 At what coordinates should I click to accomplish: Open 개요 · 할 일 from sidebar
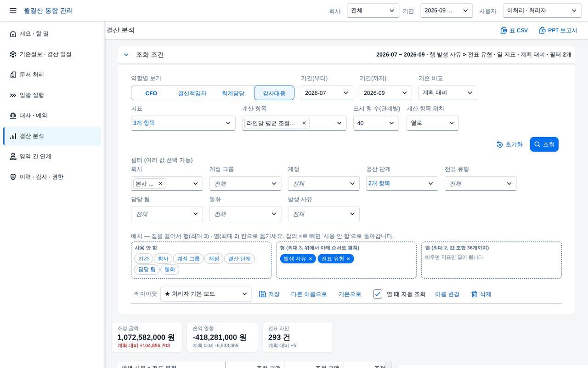click(x=52, y=34)
